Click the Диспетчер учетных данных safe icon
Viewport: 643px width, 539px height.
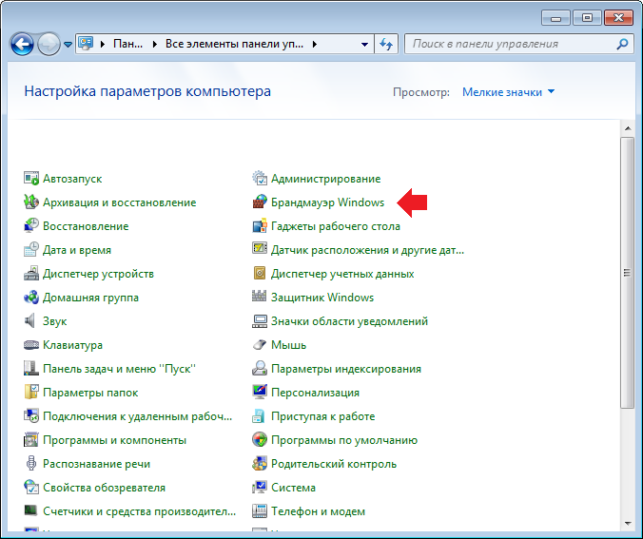(259, 274)
